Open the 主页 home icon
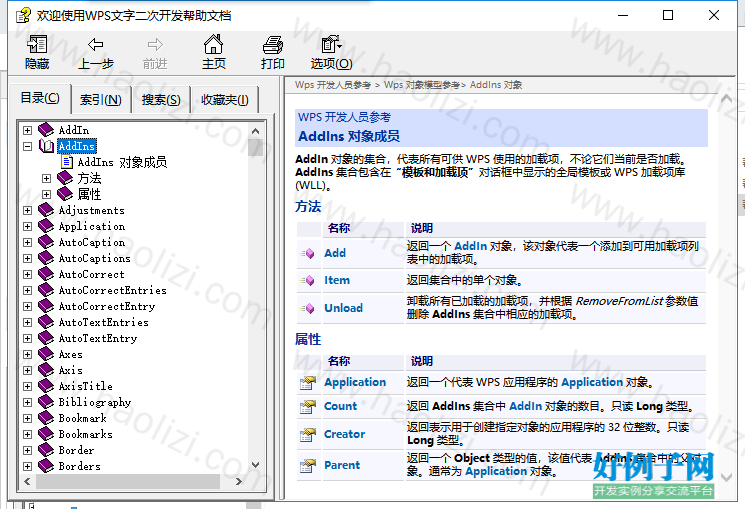The width and height of the screenshot is (745, 509). (213, 44)
